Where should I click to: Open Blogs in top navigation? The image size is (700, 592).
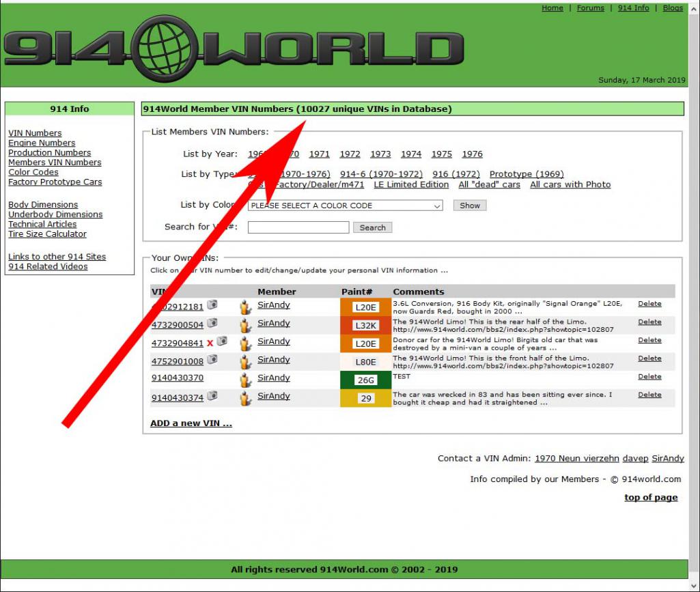[x=672, y=8]
